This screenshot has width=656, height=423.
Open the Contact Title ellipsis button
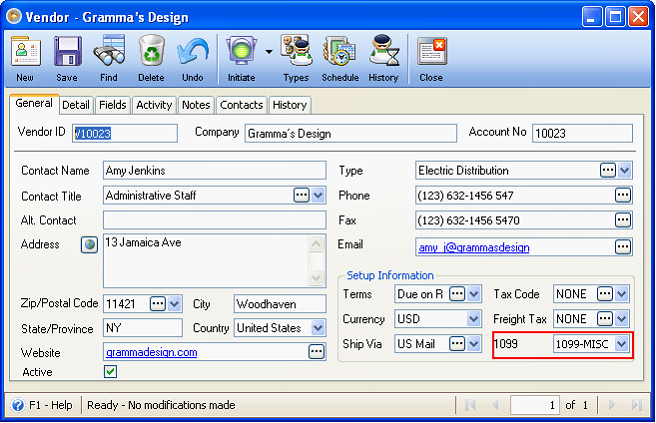click(x=301, y=195)
